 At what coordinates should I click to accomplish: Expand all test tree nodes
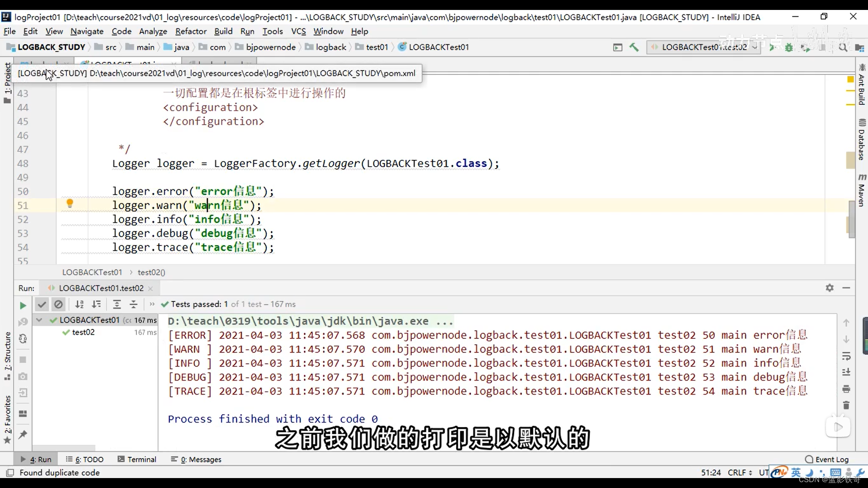tap(117, 305)
